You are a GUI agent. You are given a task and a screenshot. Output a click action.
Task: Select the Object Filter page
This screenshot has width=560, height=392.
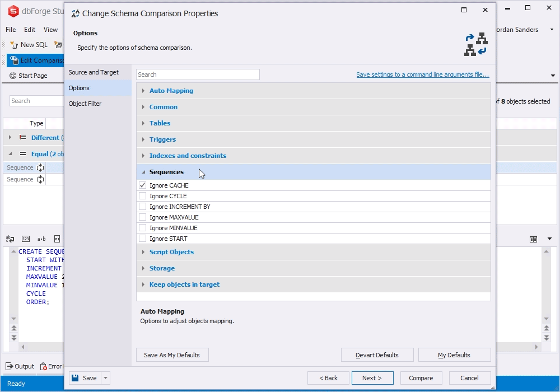pyautogui.click(x=98, y=104)
